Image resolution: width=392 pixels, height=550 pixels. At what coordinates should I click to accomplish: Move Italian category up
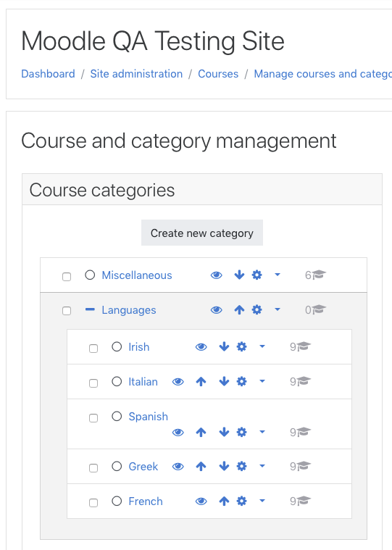201,381
